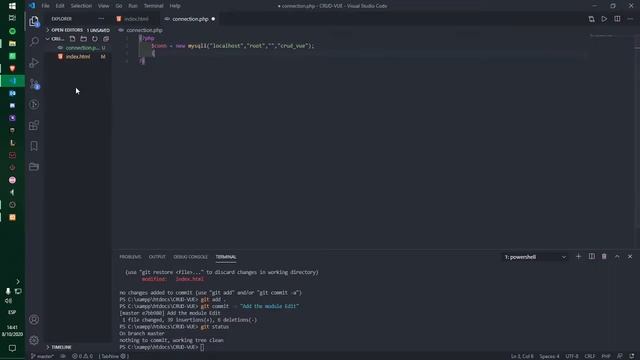This screenshot has height=360, width=640.
Task: Open the Selection menu
Action: pyautogui.click(x=81, y=6)
